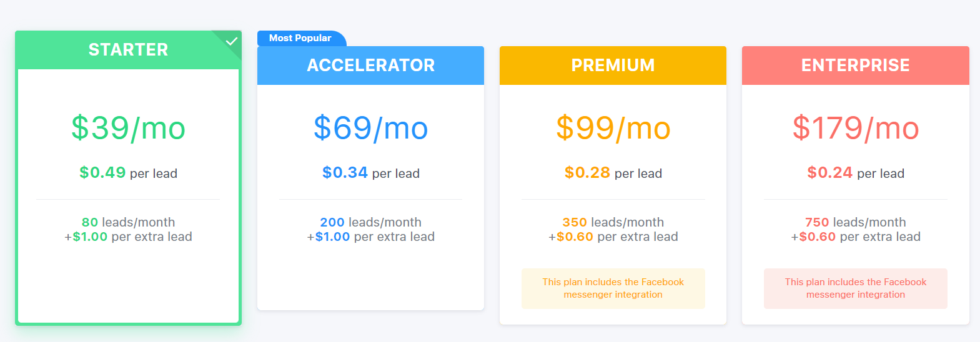Pick the ENTERPRISE plan header
The height and width of the screenshot is (342, 980).
[x=855, y=66]
